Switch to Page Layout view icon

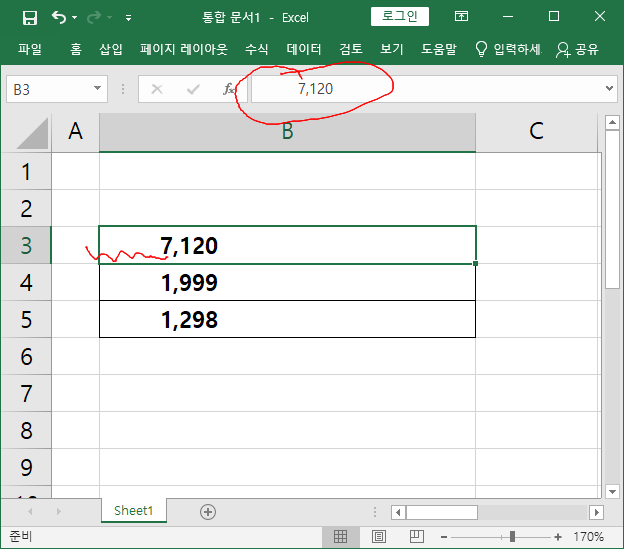tap(378, 537)
